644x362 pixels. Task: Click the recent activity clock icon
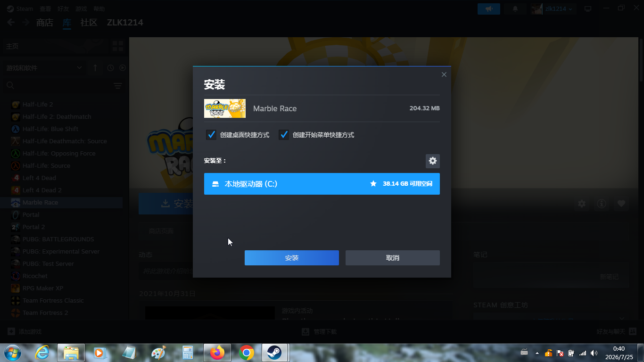[110, 68]
